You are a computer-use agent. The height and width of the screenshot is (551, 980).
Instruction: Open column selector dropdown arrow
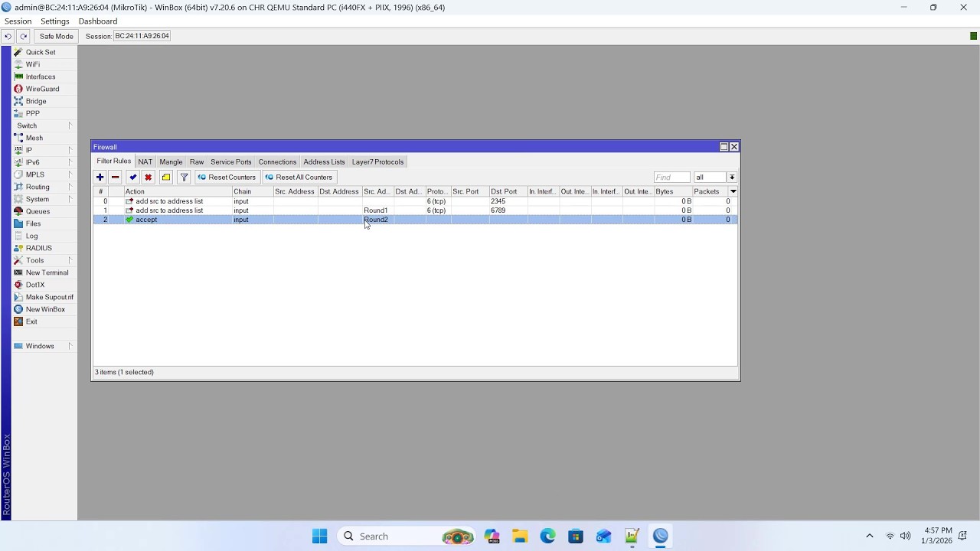[733, 191]
